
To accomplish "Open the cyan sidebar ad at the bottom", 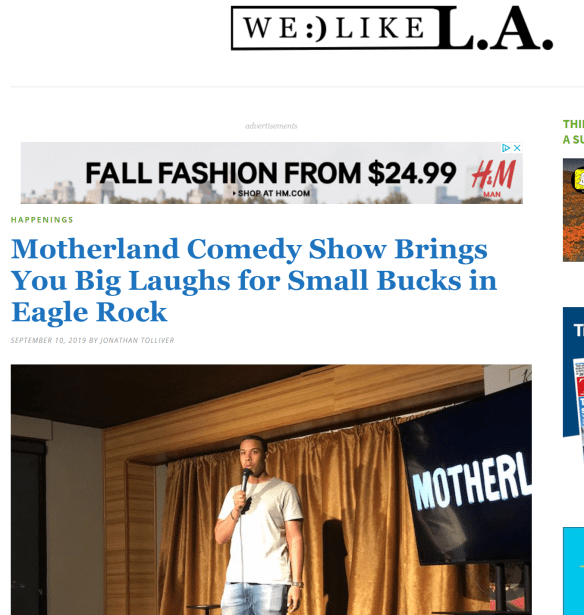I will [573, 571].
